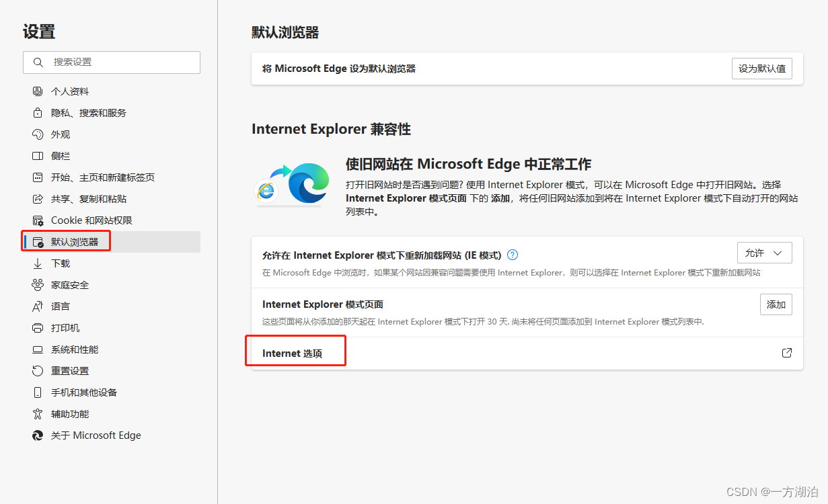Screen dimensions: 828x504
Task: Click the 外观 appearance icon
Action: pyautogui.click(x=38, y=134)
